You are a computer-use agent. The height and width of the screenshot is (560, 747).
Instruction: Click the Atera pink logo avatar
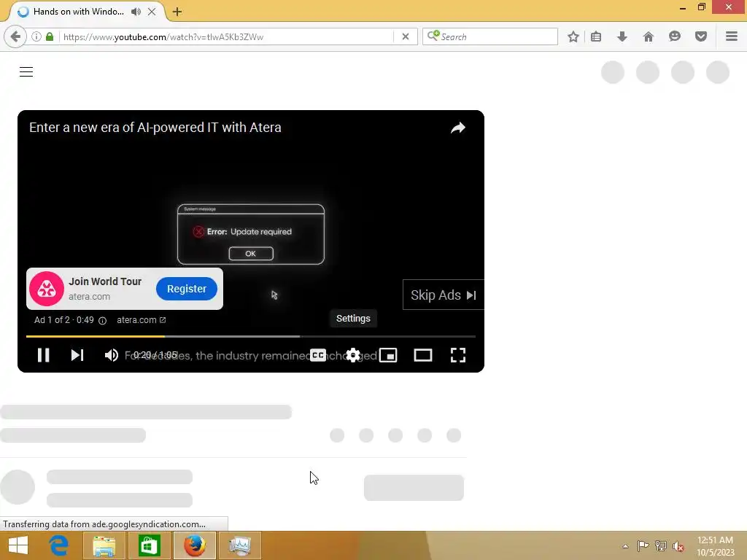click(47, 289)
